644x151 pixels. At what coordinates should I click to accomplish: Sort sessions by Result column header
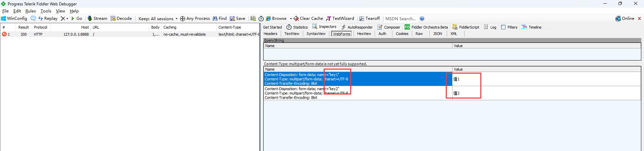pos(23,27)
